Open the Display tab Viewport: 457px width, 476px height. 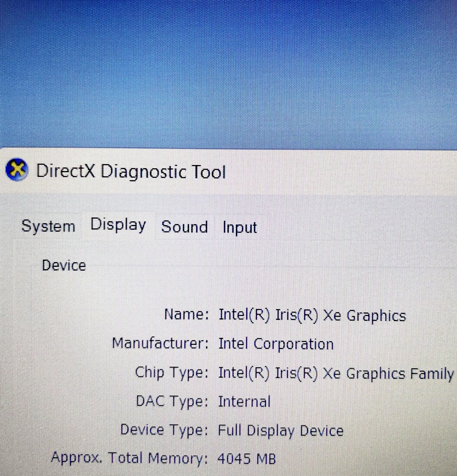[118, 225]
